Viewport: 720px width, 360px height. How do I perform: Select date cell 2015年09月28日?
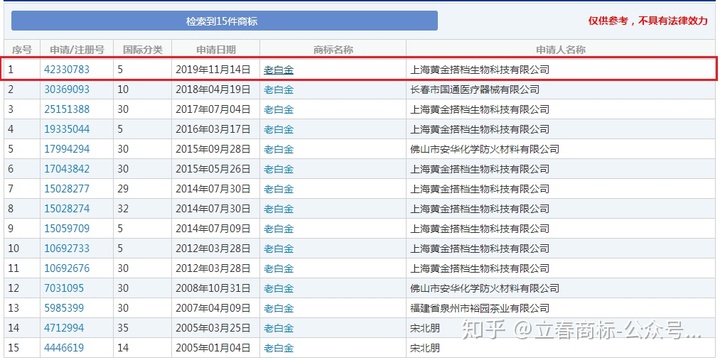point(213,149)
